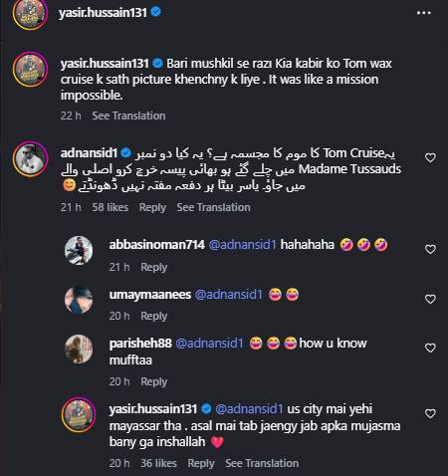View abbasinoman714's profile avatar

click(79, 250)
